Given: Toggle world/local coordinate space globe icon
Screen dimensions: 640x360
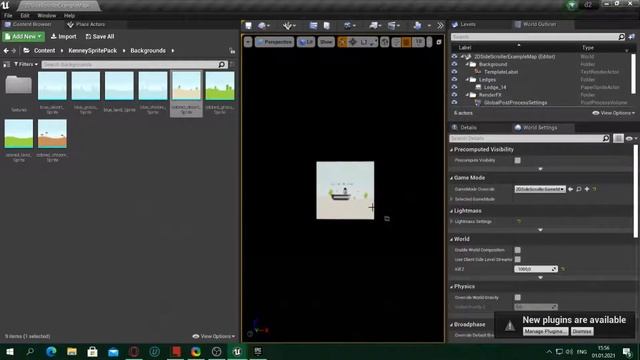Looking at the screenshot, I should 384,42.
